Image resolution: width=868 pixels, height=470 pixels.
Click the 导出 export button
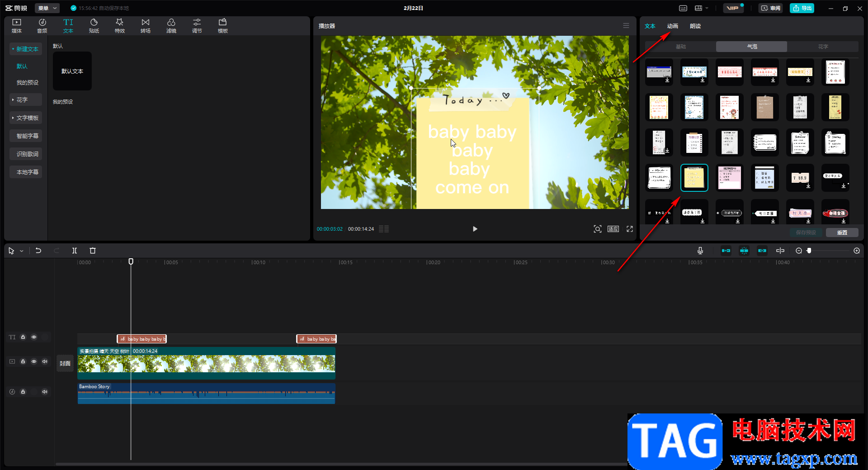coord(802,8)
